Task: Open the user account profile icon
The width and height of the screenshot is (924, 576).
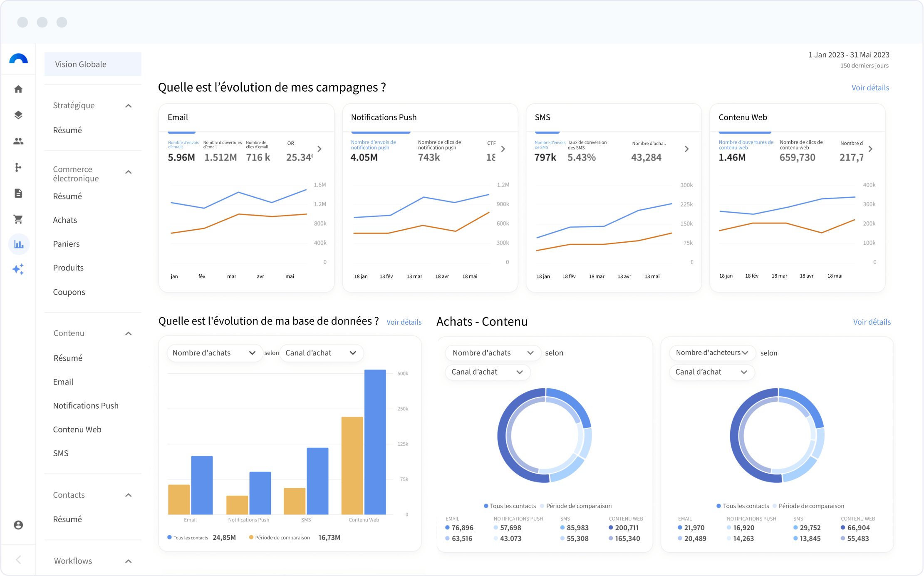Action: tap(18, 525)
